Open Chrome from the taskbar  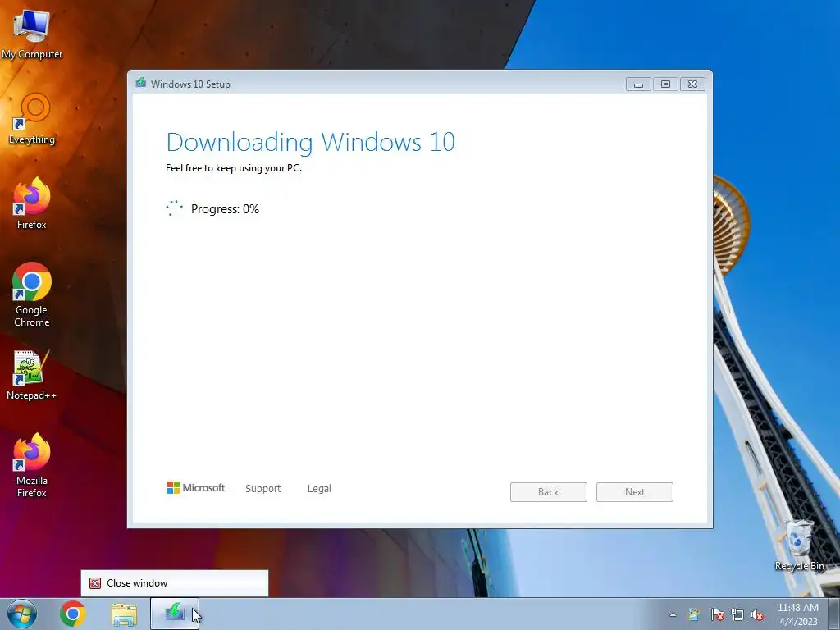coord(73,614)
